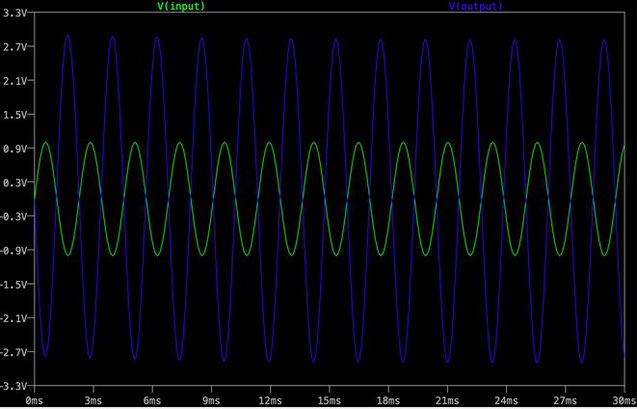Click the 21ms time axis label

pos(447,400)
